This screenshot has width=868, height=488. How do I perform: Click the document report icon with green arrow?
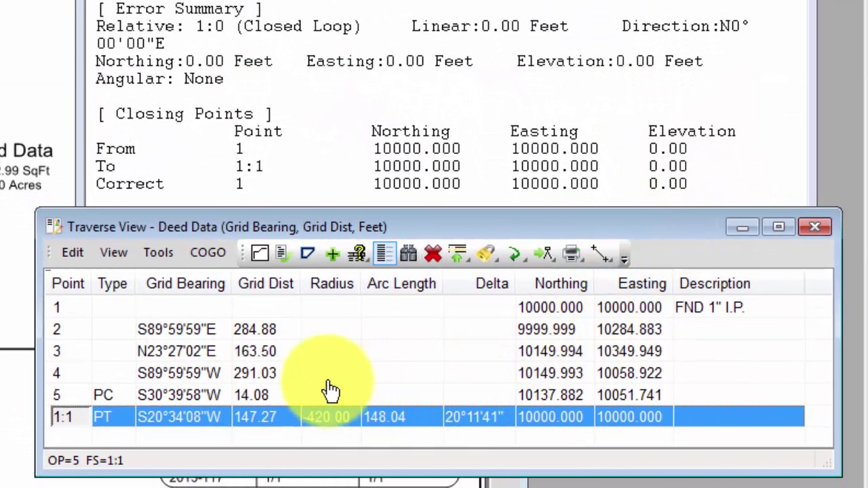pos(283,253)
